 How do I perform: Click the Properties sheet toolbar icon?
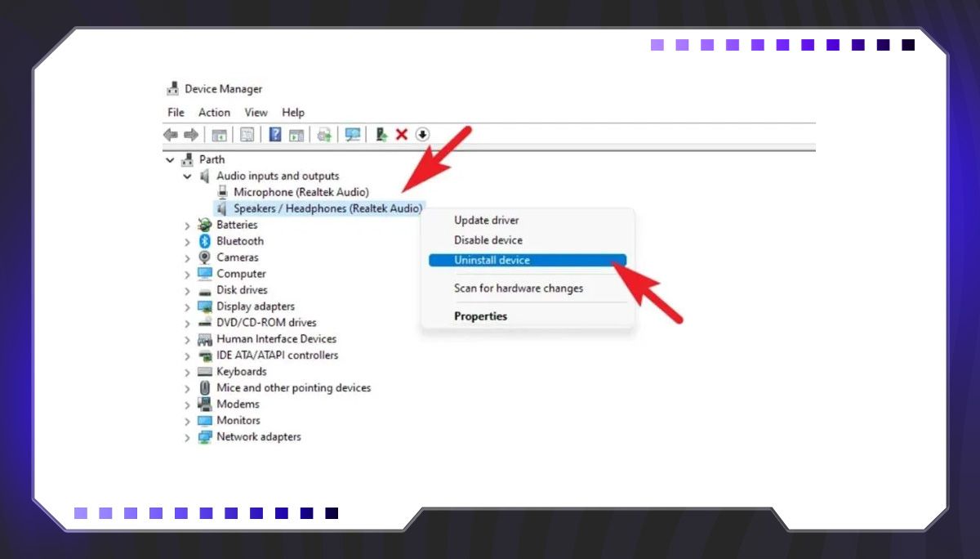pyautogui.click(x=247, y=135)
